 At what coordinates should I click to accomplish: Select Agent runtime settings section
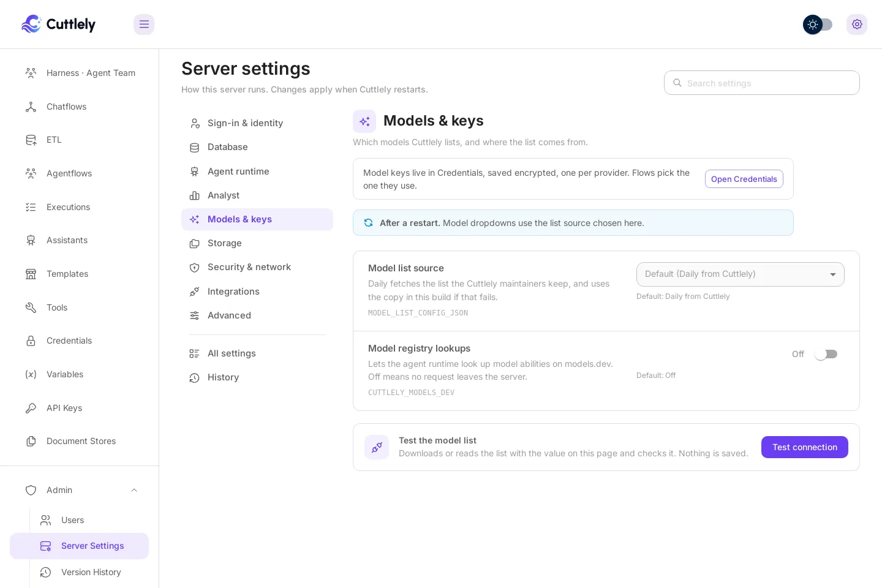click(x=257, y=171)
